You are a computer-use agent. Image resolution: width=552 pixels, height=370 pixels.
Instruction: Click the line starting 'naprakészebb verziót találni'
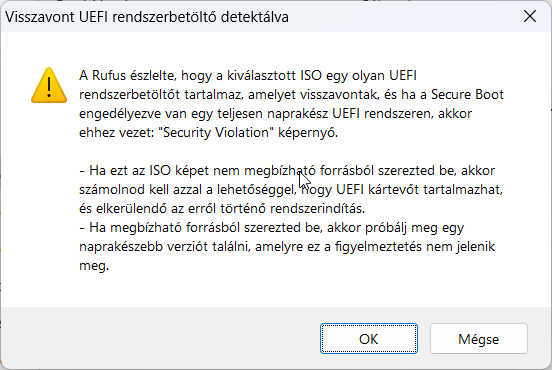point(287,247)
